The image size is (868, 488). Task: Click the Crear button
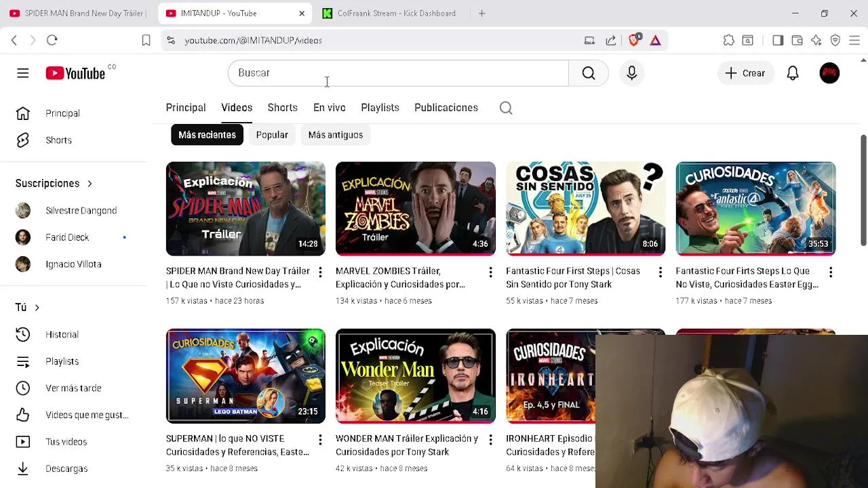(x=745, y=73)
